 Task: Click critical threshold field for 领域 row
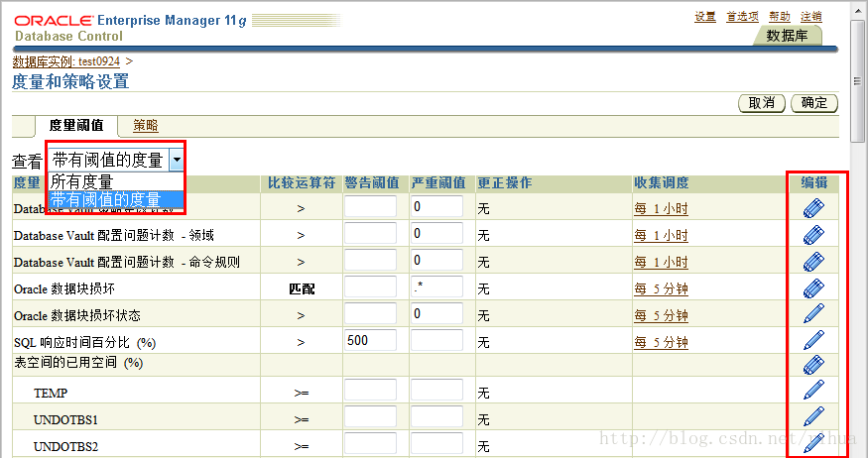[x=436, y=233]
